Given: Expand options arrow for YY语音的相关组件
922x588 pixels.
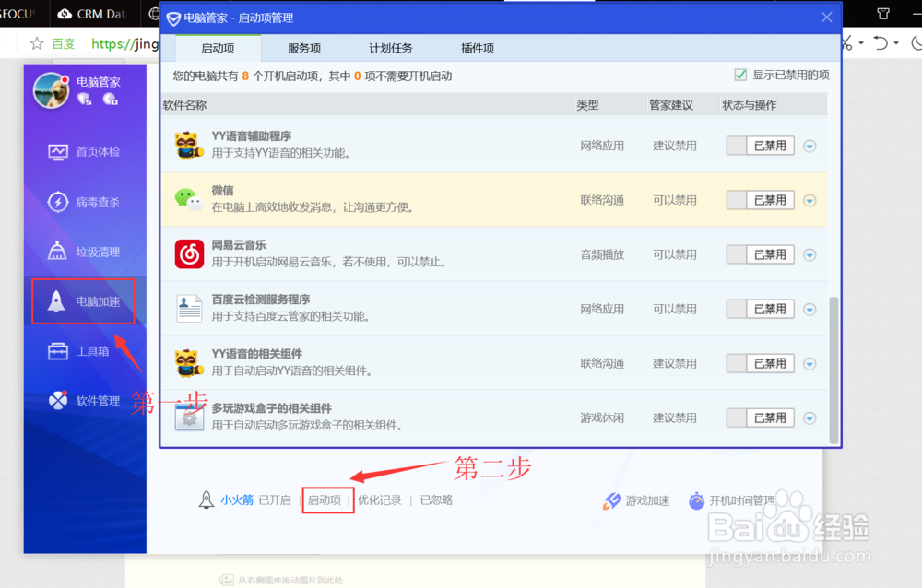Looking at the screenshot, I should [x=810, y=363].
